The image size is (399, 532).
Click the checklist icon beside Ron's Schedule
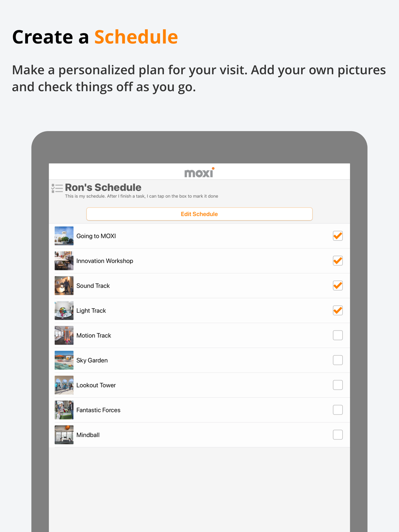point(57,188)
